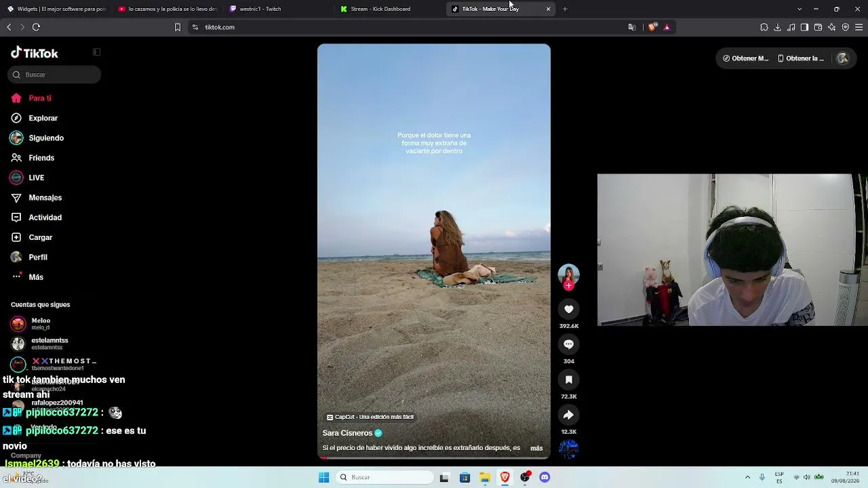The image size is (868, 488).
Task: Click the Obtener M... button
Action: point(746,58)
